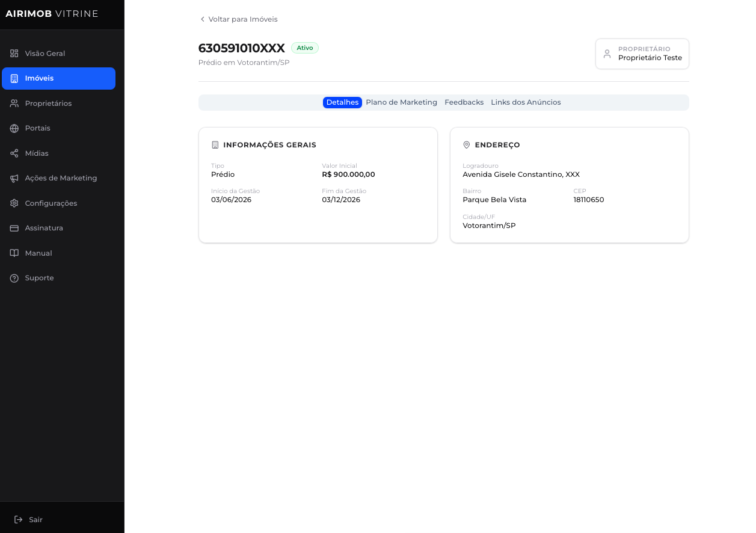The width and height of the screenshot is (756, 533).
Task: Click the end date 03/12/2026
Action: point(341,200)
